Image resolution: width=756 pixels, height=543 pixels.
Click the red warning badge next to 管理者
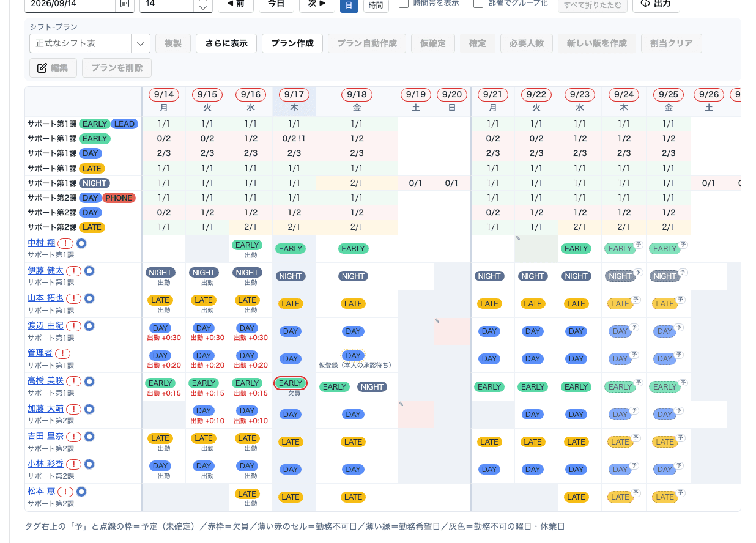(62, 353)
